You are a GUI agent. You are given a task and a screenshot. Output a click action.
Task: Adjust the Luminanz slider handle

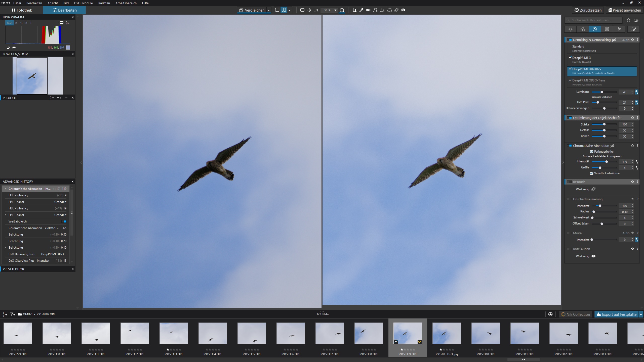[x=602, y=92]
